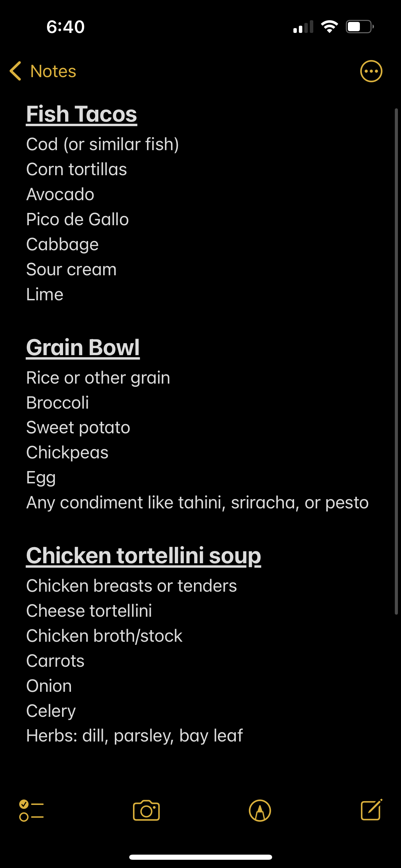Screen dimensions: 401x868
Task: Go back to the Notes list
Action: (53, 71)
